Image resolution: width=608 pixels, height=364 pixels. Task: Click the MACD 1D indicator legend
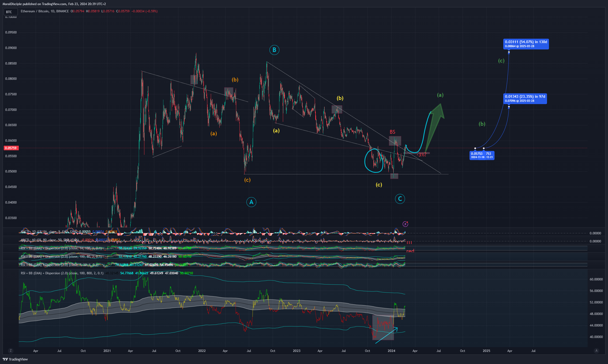pyautogui.click(x=69, y=232)
